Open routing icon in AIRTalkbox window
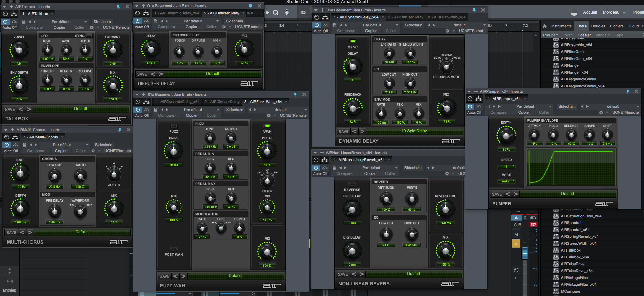The image size is (644, 296). click(x=14, y=14)
